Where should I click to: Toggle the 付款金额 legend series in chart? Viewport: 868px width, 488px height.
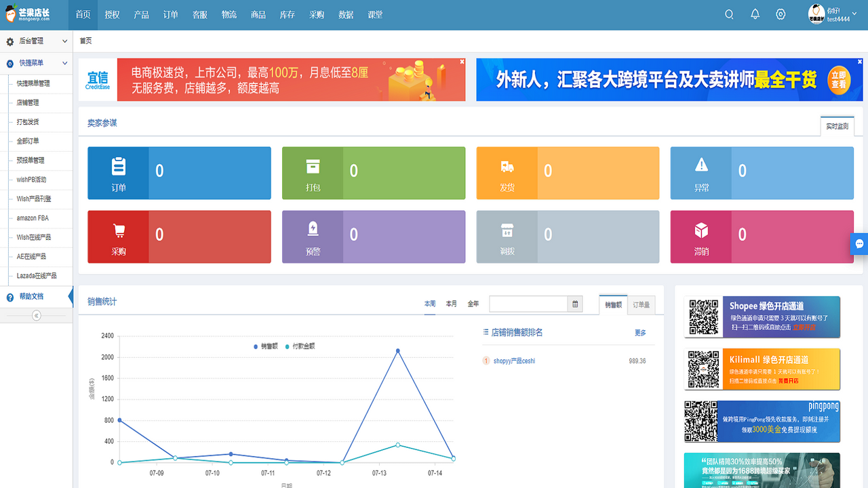(x=300, y=346)
